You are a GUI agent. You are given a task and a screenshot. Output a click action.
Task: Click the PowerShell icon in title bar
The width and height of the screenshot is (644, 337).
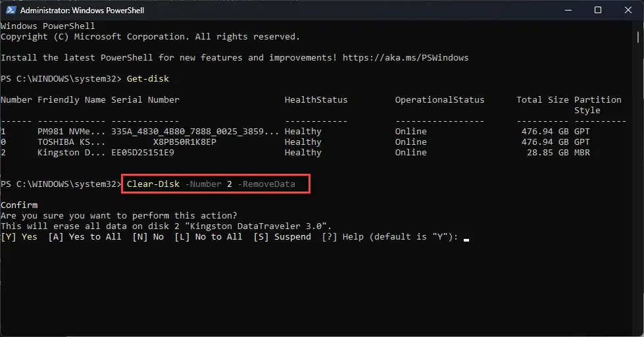click(x=11, y=10)
